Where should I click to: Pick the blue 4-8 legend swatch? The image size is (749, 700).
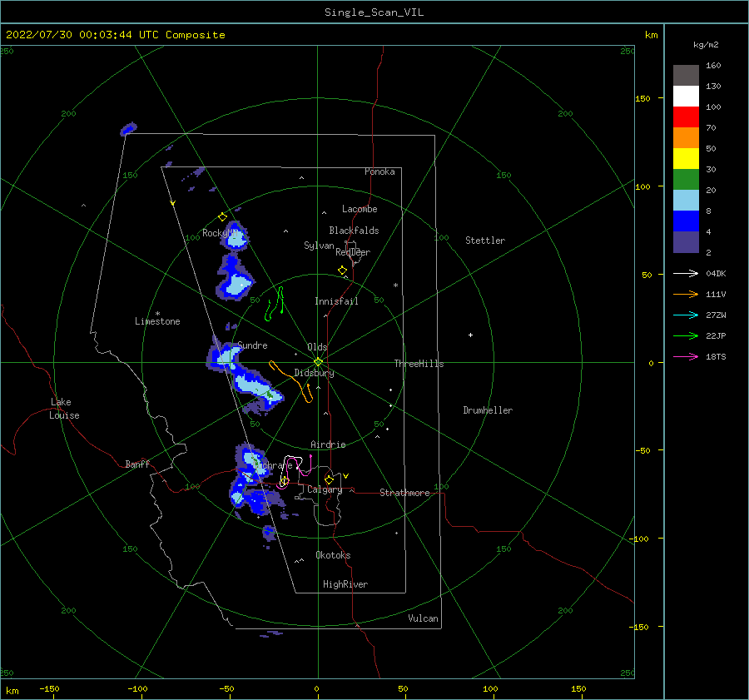click(x=686, y=221)
